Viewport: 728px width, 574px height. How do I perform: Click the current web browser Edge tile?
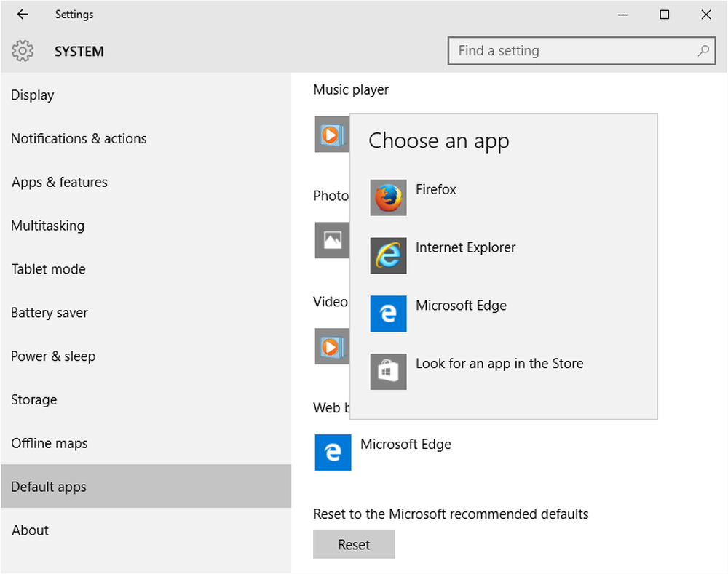click(333, 453)
